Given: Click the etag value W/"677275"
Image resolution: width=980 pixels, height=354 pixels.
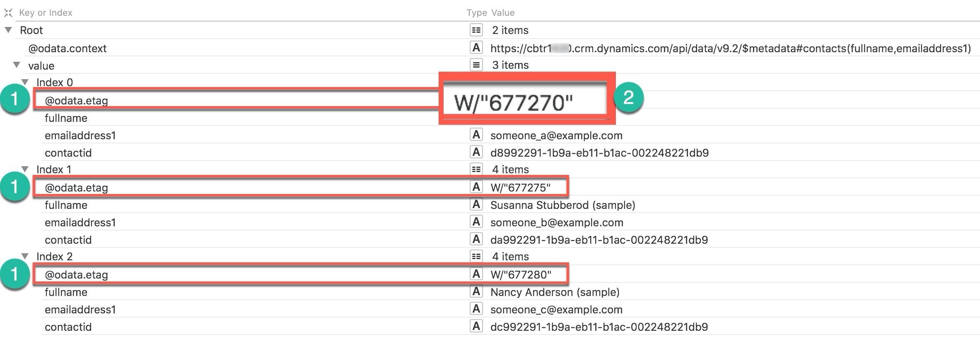Looking at the screenshot, I should (x=520, y=188).
